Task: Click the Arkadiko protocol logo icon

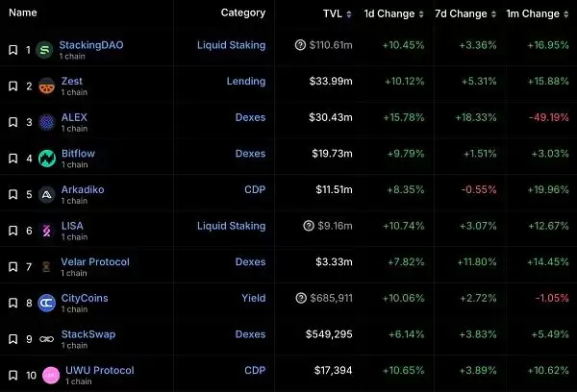Action: [44, 194]
